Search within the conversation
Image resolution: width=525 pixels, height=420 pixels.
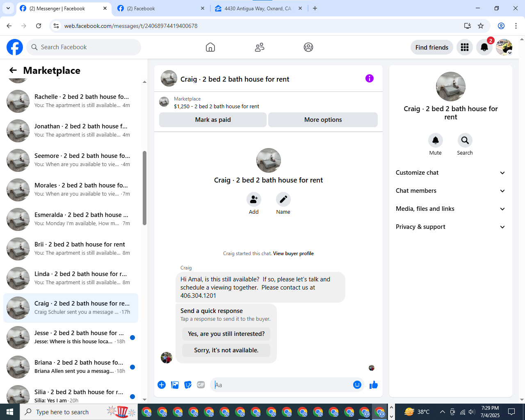coord(465,140)
